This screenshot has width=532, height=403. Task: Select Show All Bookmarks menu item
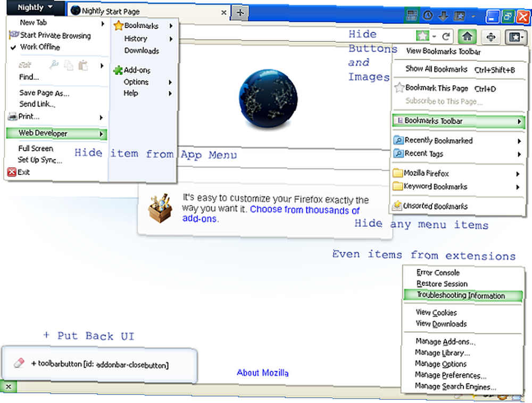[460, 69]
